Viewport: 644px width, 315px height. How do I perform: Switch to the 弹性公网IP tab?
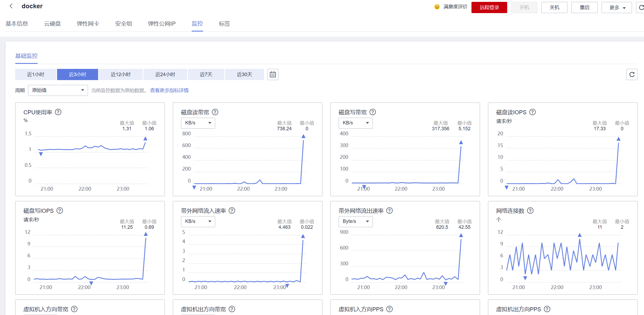pos(162,24)
